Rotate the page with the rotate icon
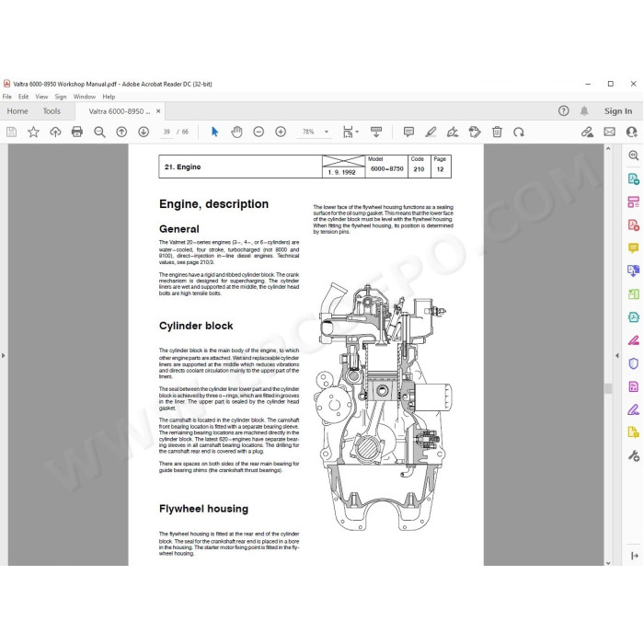The image size is (644, 644). [x=519, y=132]
